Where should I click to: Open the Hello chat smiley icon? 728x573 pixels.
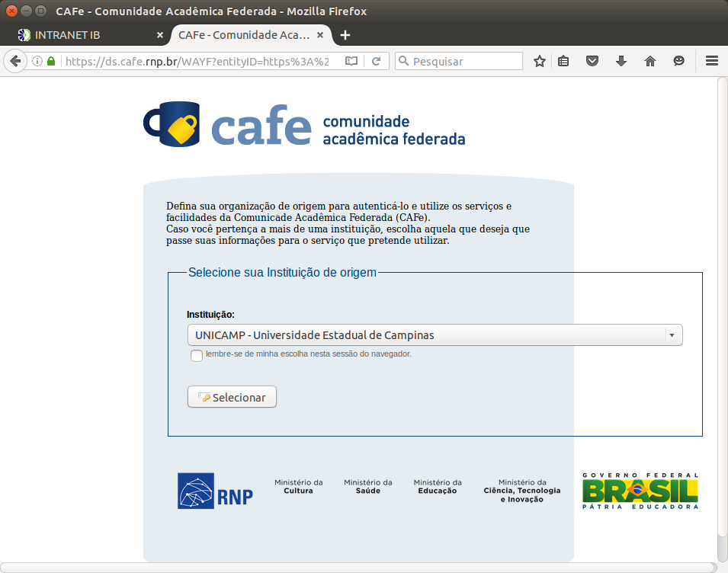pyautogui.click(x=678, y=61)
